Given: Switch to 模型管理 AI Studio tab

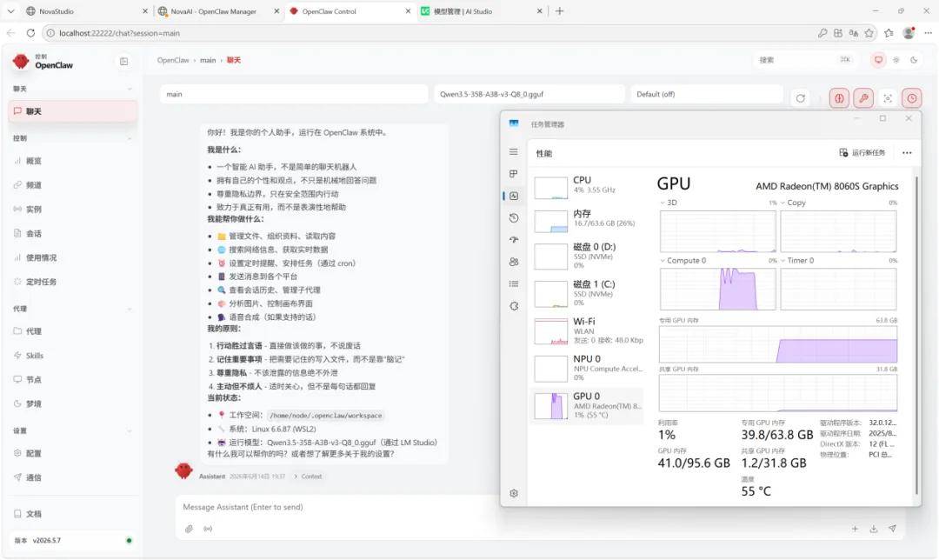Looking at the screenshot, I should 479,11.
